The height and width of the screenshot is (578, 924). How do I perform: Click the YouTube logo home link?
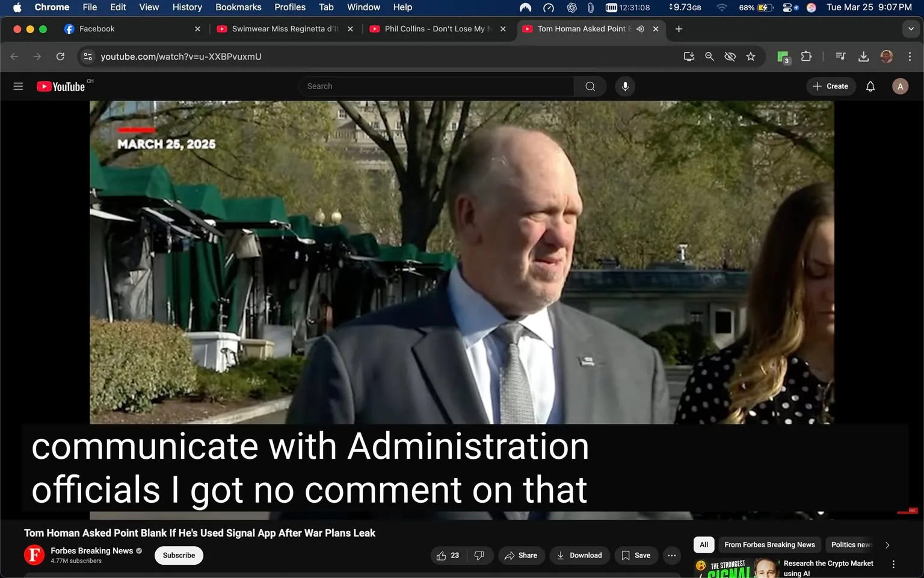click(61, 86)
